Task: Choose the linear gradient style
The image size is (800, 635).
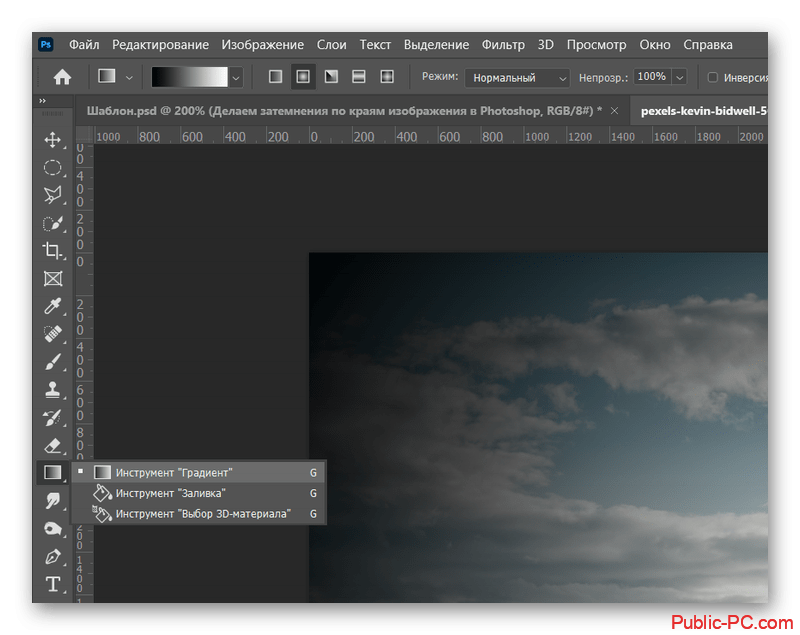Action: (x=275, y=77)
